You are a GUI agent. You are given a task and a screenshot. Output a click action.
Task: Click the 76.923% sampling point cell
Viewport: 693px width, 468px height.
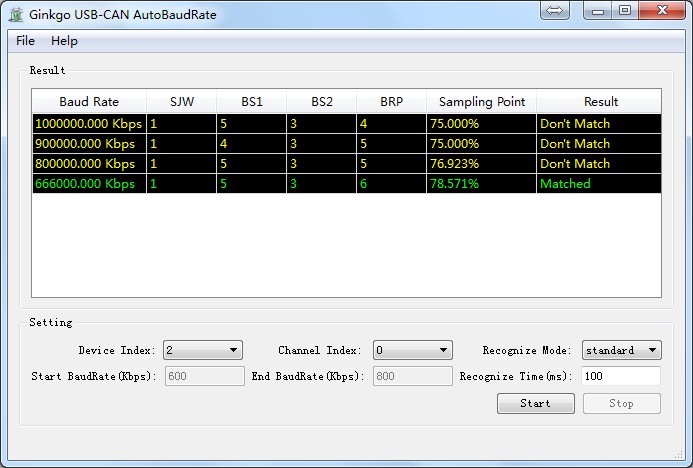481,164
